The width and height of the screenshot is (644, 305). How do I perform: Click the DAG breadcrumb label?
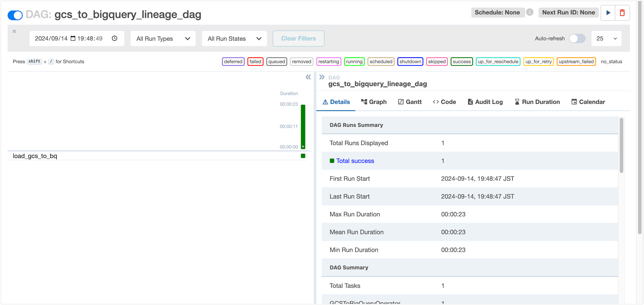pyautogui.click(x=334, y=78)
